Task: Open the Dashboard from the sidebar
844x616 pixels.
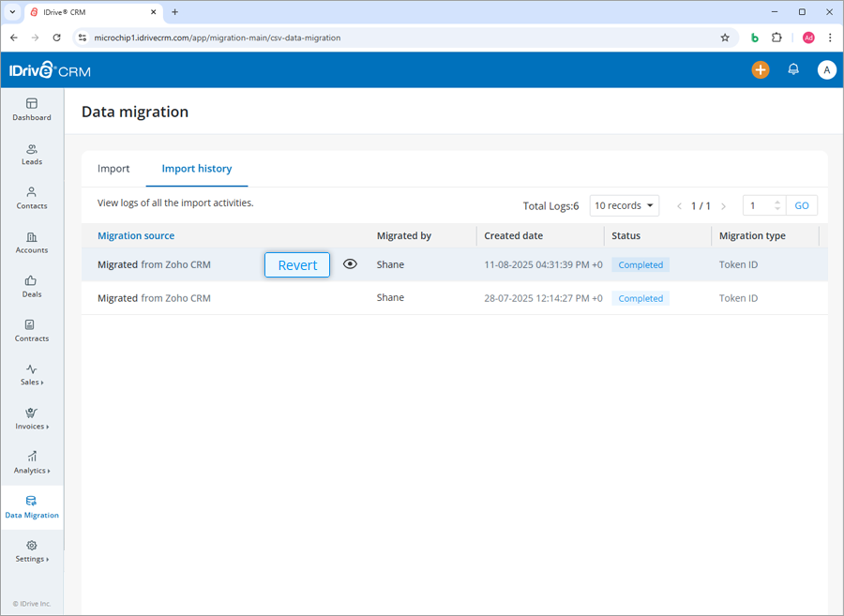Action: [31, 111]
